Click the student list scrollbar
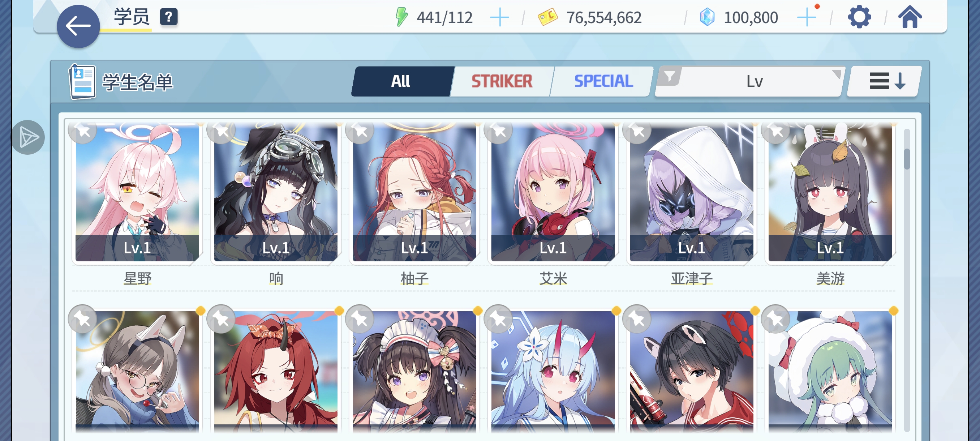Image resolution: width=980 pixels, height=441 pixels. 907,280
